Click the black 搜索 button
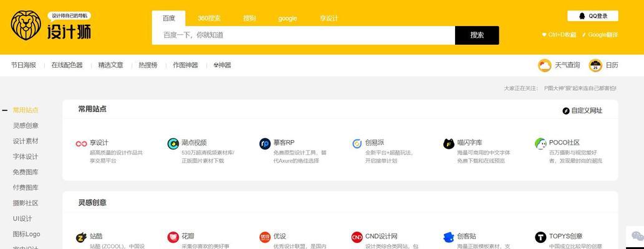The height and width of the screenshot is (249, 644). [477, 35]
